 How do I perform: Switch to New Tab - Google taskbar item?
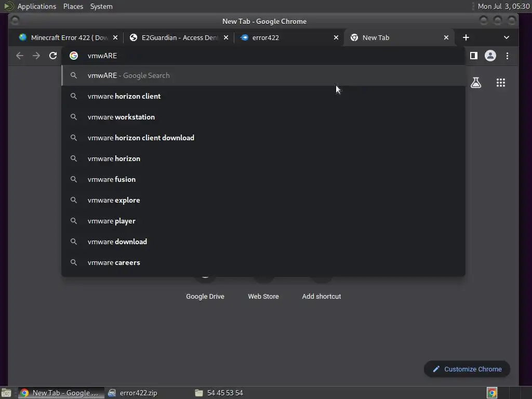pos(61,393)
